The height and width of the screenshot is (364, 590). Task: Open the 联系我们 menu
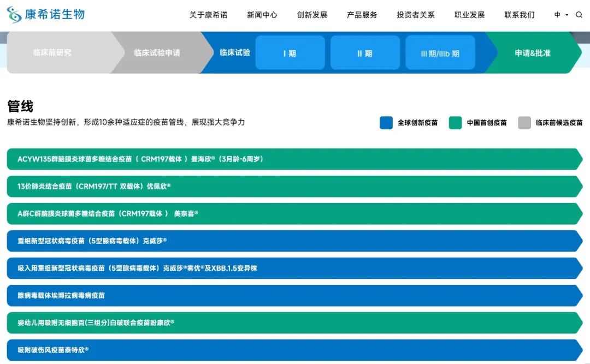520,15
